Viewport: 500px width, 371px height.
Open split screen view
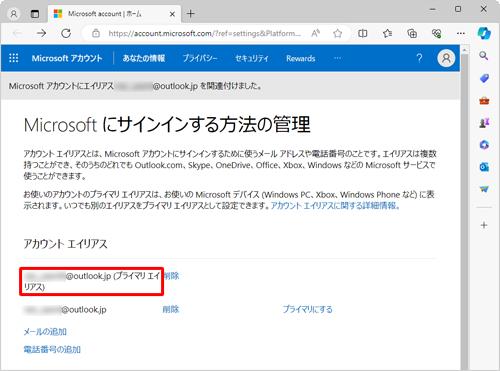click(363, 33)
